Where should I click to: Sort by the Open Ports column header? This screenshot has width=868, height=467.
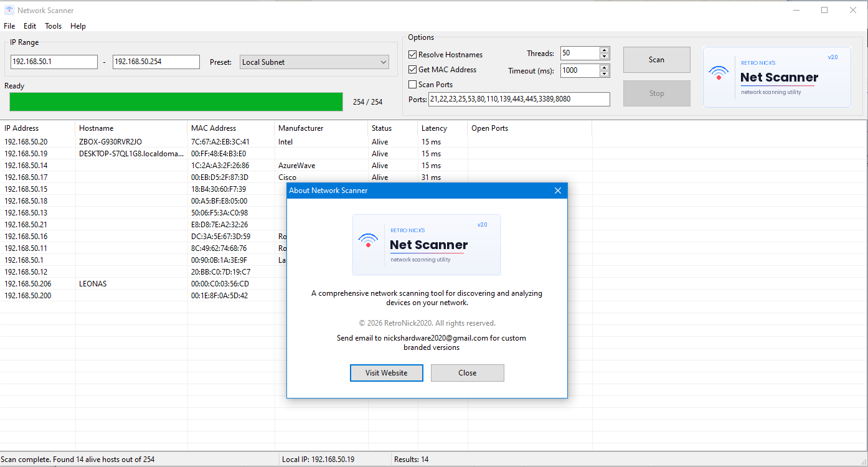click(529, 128)
